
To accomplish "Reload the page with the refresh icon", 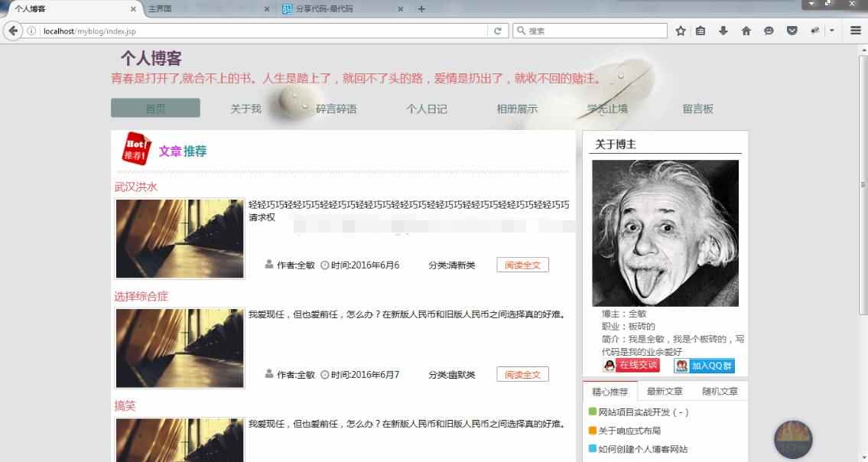I will coord(498,31).
